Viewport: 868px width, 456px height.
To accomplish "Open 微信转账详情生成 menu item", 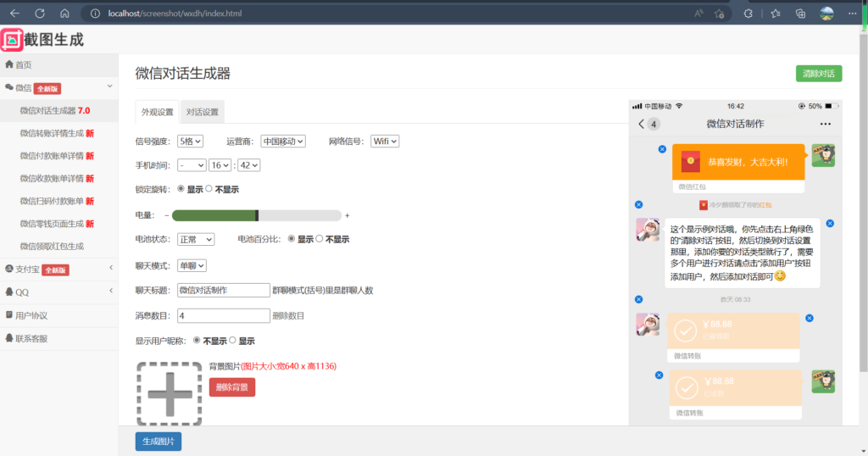I will (x=59, y=133).
